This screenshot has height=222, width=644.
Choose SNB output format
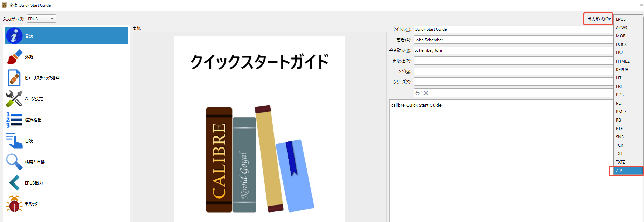click(x=628, y=137)
